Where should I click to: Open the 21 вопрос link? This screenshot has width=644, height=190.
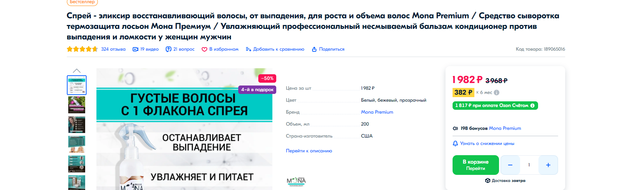tap(184, 49)
